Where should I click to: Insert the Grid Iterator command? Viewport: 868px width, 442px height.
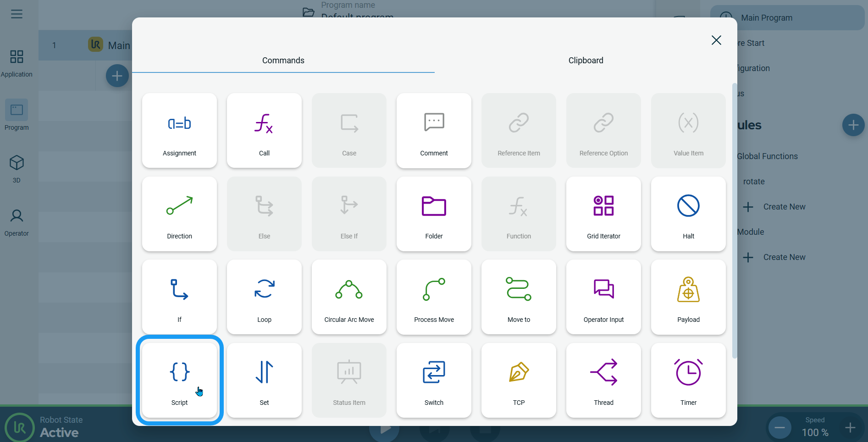(x=603, y=214)
